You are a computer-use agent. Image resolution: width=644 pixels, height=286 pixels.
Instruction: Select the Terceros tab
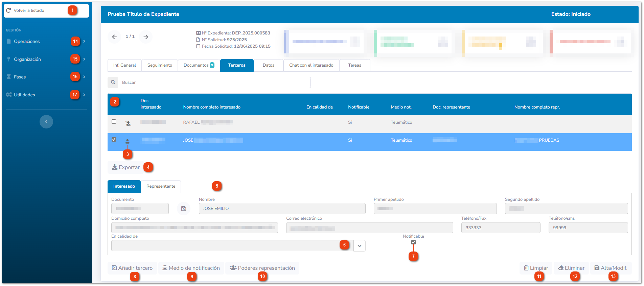click(x=237, y=65)
